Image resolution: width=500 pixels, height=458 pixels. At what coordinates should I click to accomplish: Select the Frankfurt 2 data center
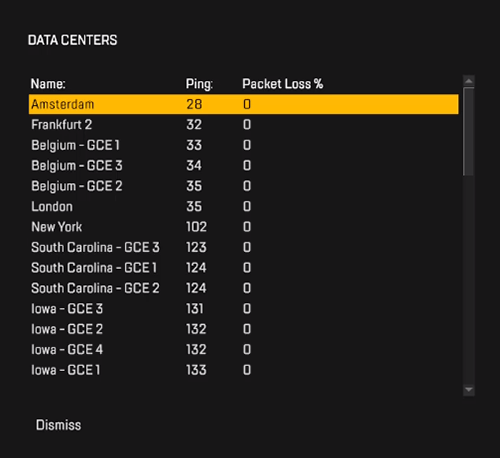pyautogui.click(x=244, y=125)
